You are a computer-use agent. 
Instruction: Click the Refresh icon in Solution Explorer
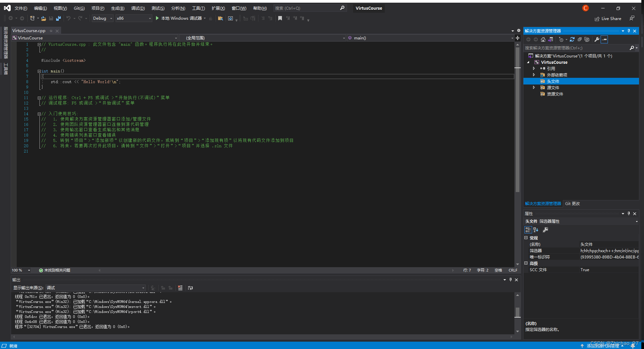573,39
